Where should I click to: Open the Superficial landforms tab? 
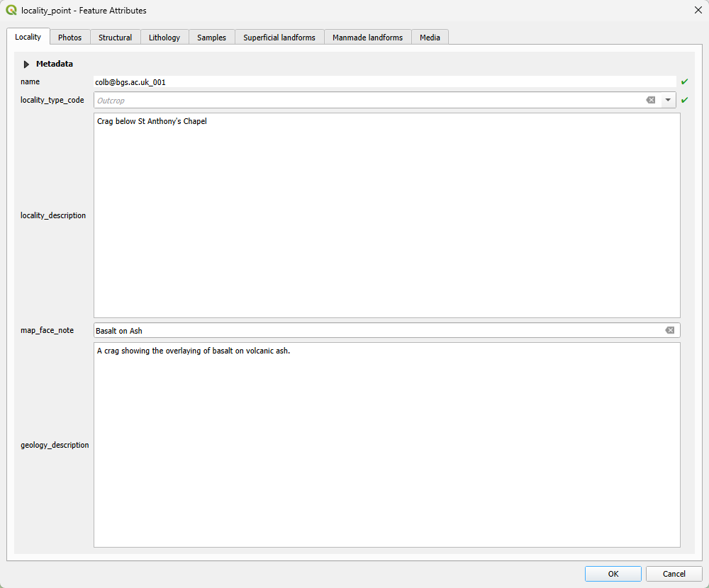(279, 38)
